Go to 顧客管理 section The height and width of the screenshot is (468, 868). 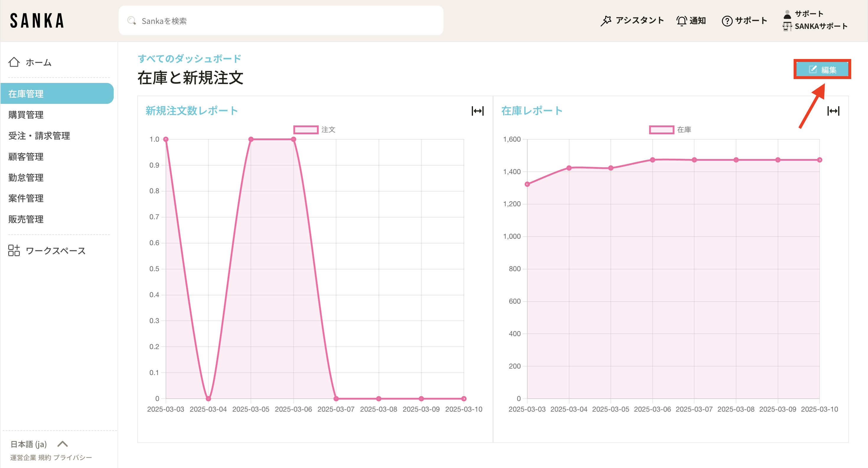click(x=26, y=157)
